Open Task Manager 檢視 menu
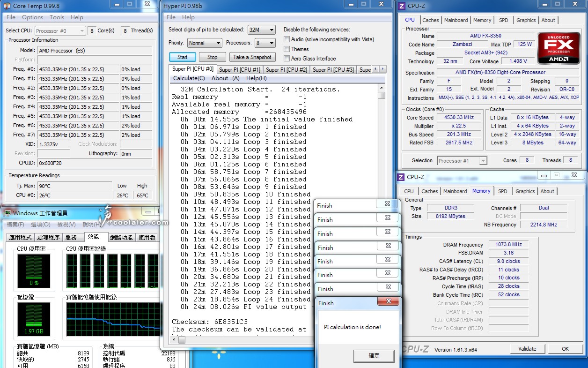This screenshot has height=368, width=588. coord(66,225)
